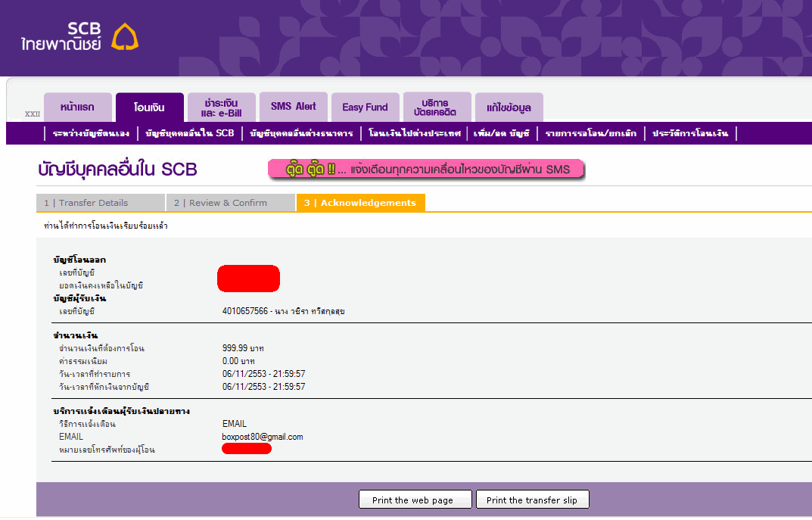The height and width of the screenshot is (520, 812).
Task: Open the Easy Fund tab
Action: 366,107
